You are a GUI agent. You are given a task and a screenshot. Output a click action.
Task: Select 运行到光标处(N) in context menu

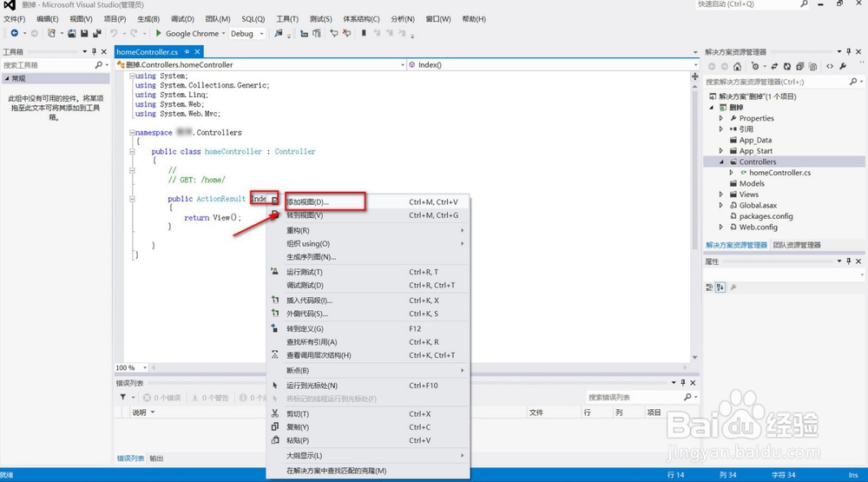click(x=368, y=385)
